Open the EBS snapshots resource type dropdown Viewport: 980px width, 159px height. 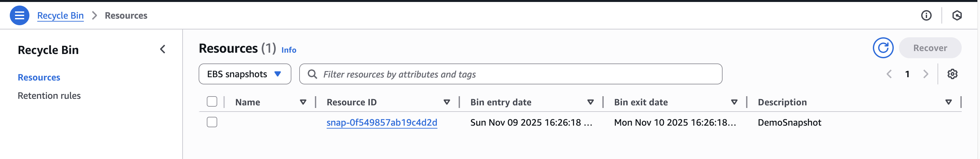tap(245, 74)
